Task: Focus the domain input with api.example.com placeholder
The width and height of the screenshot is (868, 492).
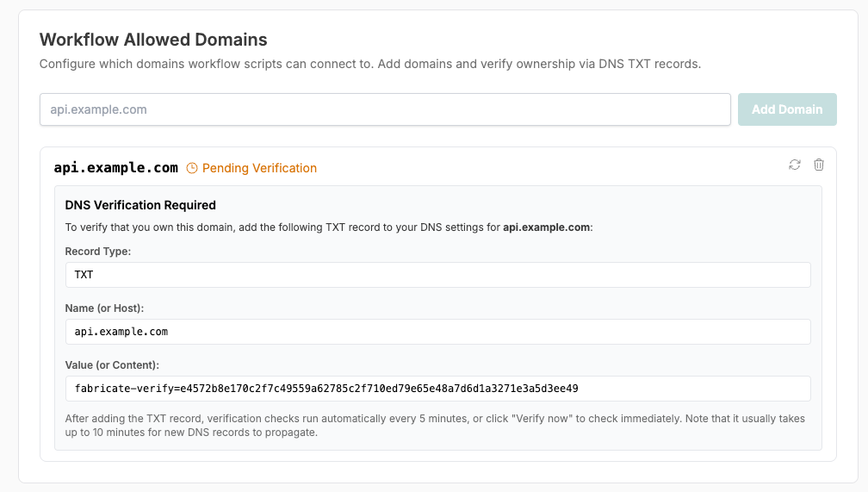Action: pyautogui.click(x=385, y=109)
